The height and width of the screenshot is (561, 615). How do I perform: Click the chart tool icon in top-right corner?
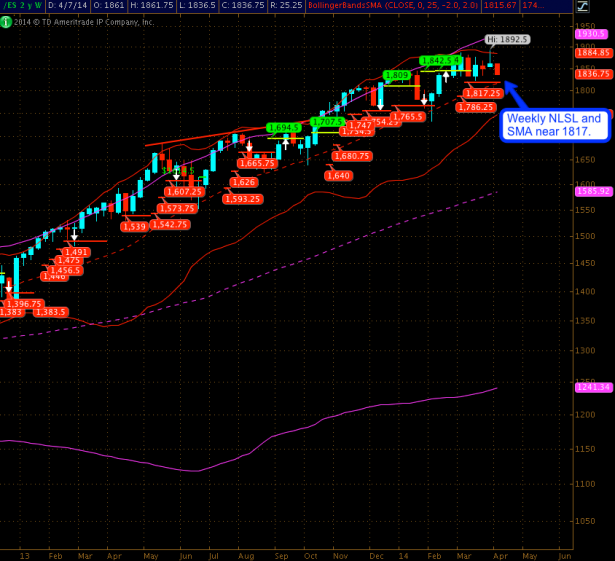(x=582, y=7)
